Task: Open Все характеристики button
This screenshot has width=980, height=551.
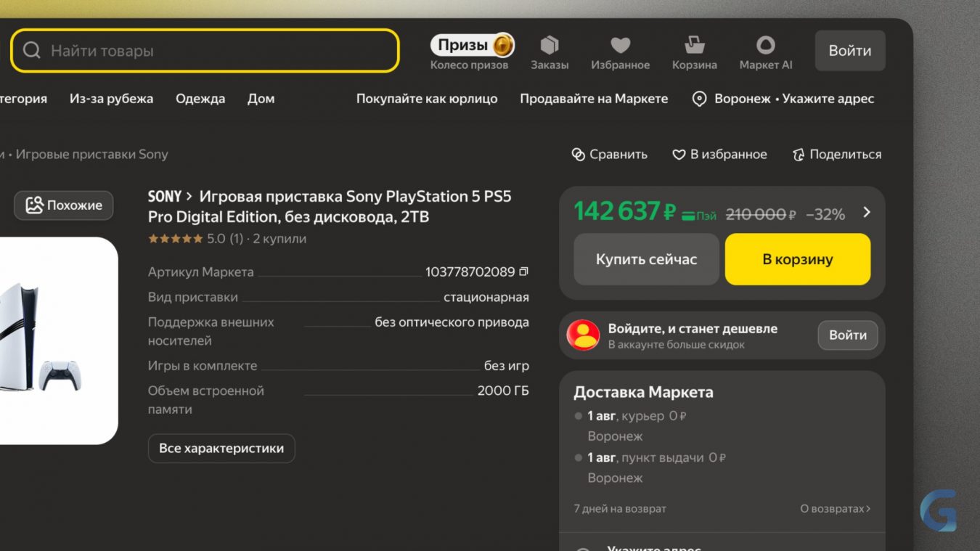Action: (221, 449)
